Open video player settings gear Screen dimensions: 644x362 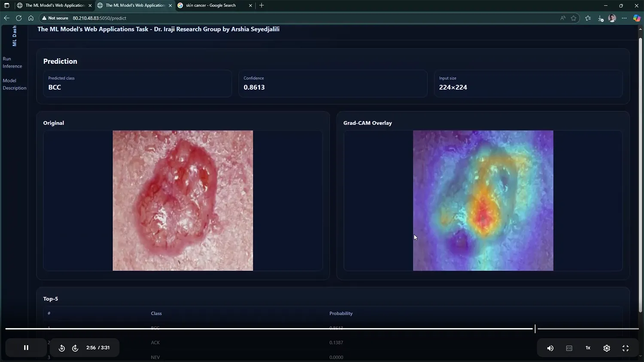[607, 348]
